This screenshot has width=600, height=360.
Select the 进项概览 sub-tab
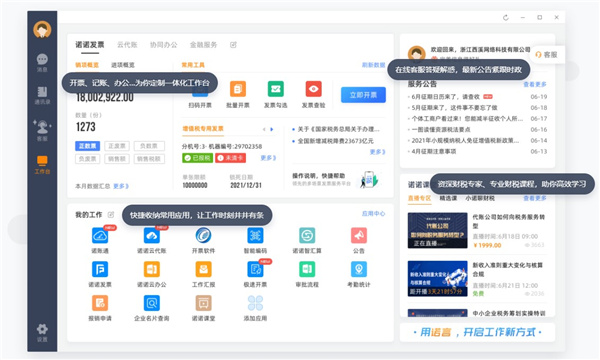click(x=123, y=65)
